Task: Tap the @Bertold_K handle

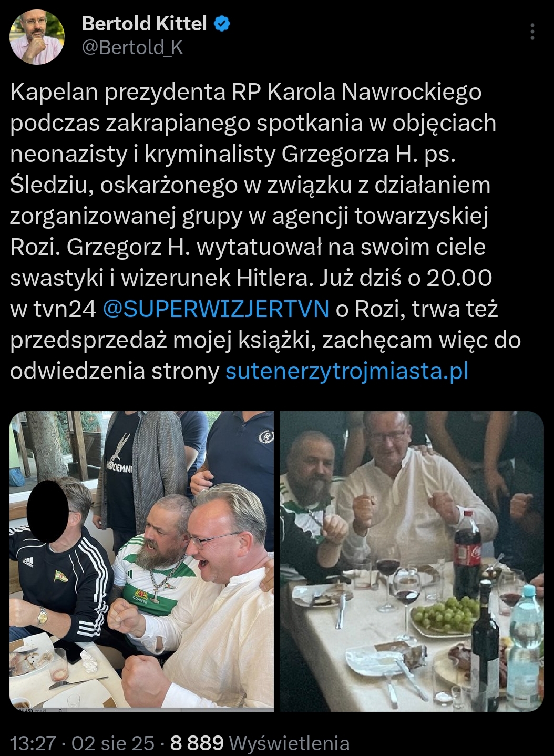Action: [132, 48]
